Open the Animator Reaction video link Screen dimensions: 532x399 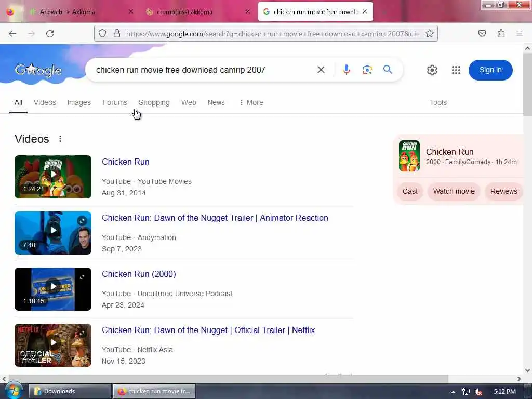[x=215, y=218]
